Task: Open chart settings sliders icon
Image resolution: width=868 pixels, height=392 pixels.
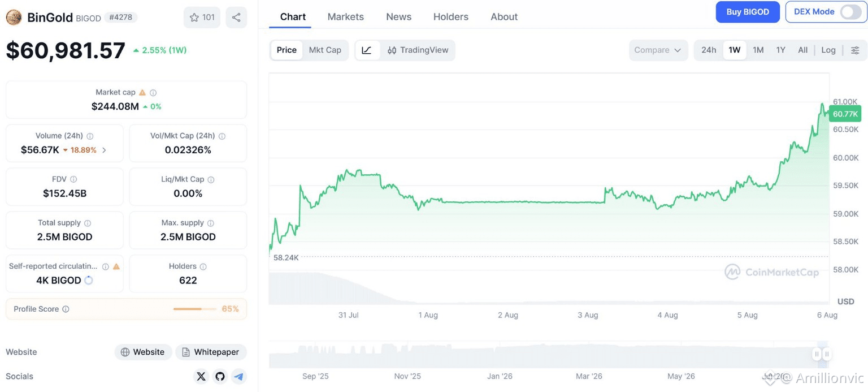Action: pos(855,50)
